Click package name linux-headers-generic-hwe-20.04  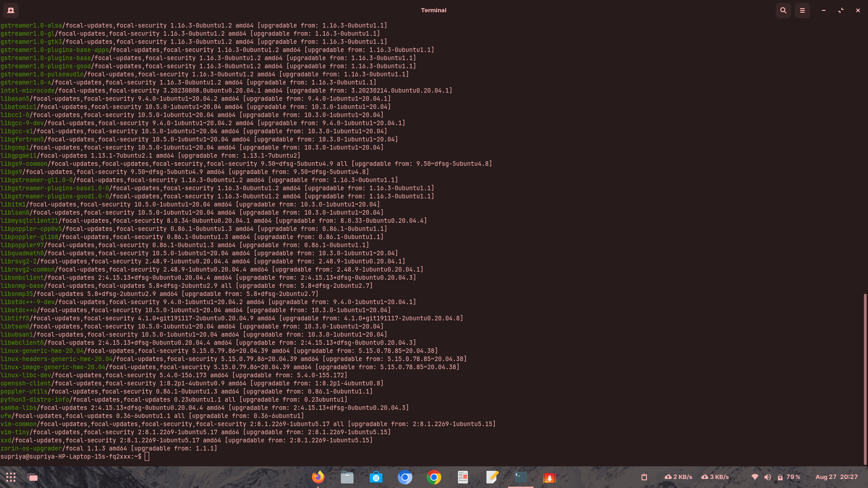57,359
